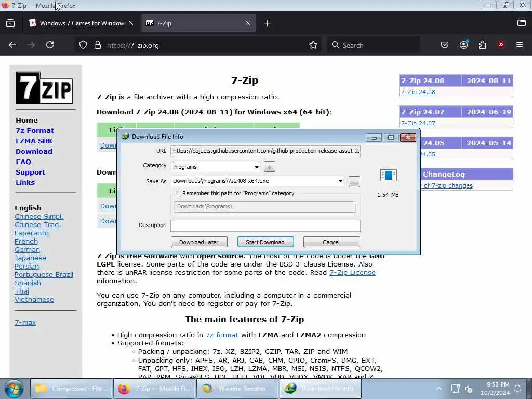Switch to the 7-Zip browser tab
The image size is (532, 399).
coord(198,23)
